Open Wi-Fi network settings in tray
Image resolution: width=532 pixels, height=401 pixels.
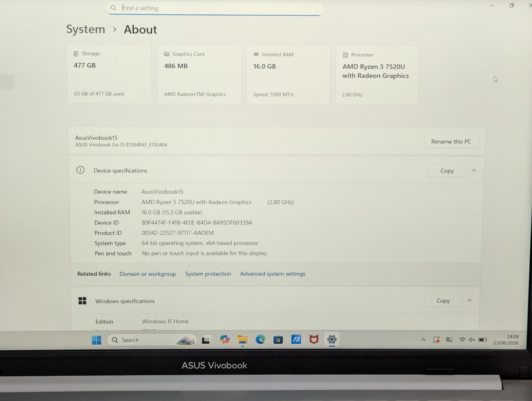462,340
